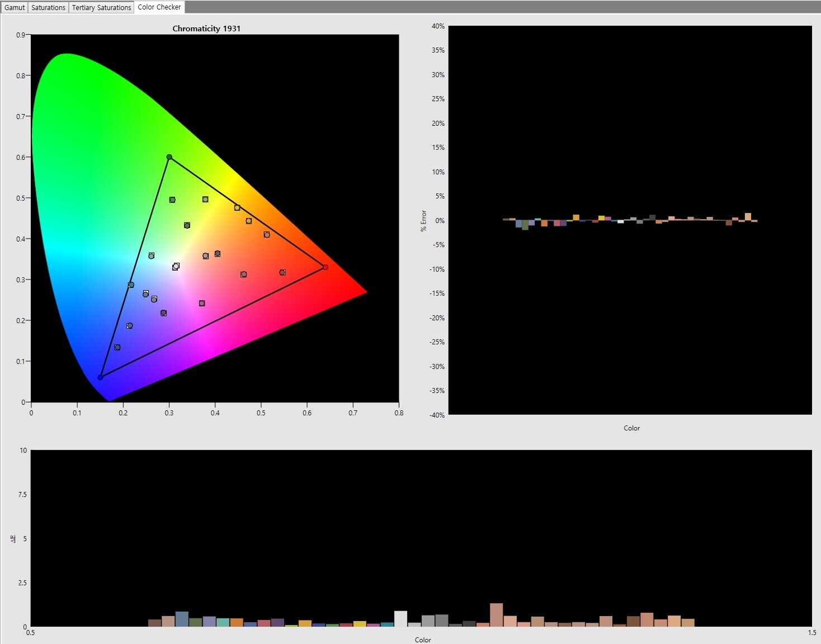Click the leftmost dark brown ΔE bar
This screenshot has height=644, width=821.
pos(154,623)
